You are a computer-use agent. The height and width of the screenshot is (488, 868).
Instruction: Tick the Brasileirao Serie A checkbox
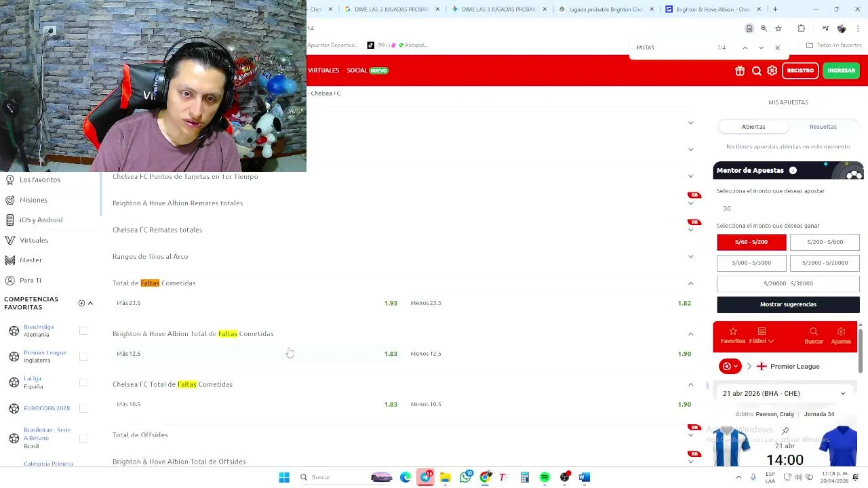[x=83, y=439]
